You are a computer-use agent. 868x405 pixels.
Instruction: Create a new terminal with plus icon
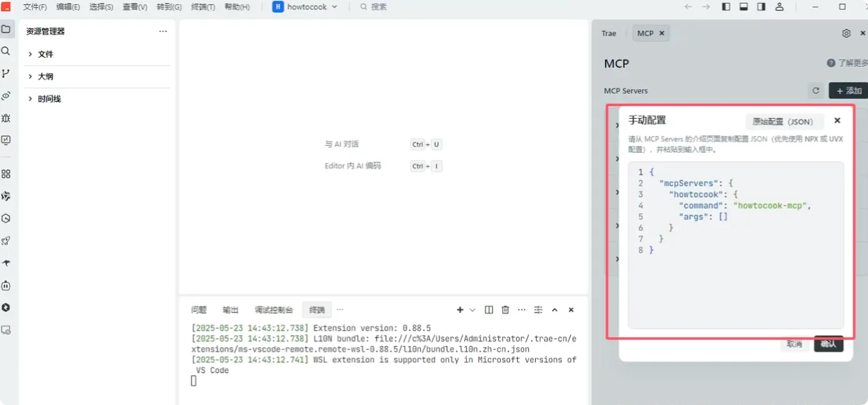coord(460,310)
